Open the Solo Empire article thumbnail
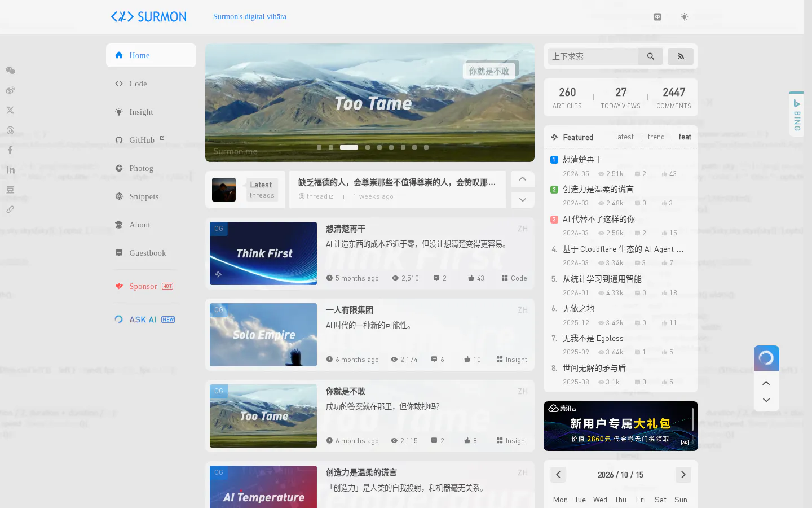This screenshot has width=812, height=508. pos(263,335)
